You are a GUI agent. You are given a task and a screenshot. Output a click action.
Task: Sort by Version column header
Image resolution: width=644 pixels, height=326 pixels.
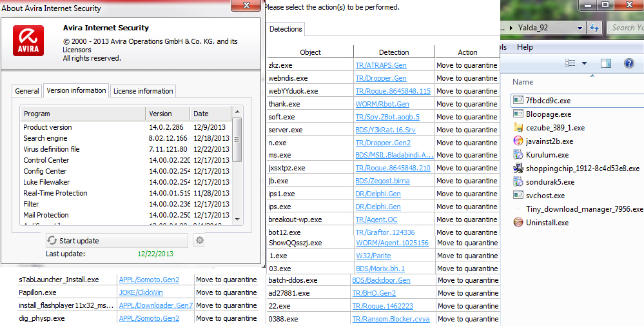point(168,114)
